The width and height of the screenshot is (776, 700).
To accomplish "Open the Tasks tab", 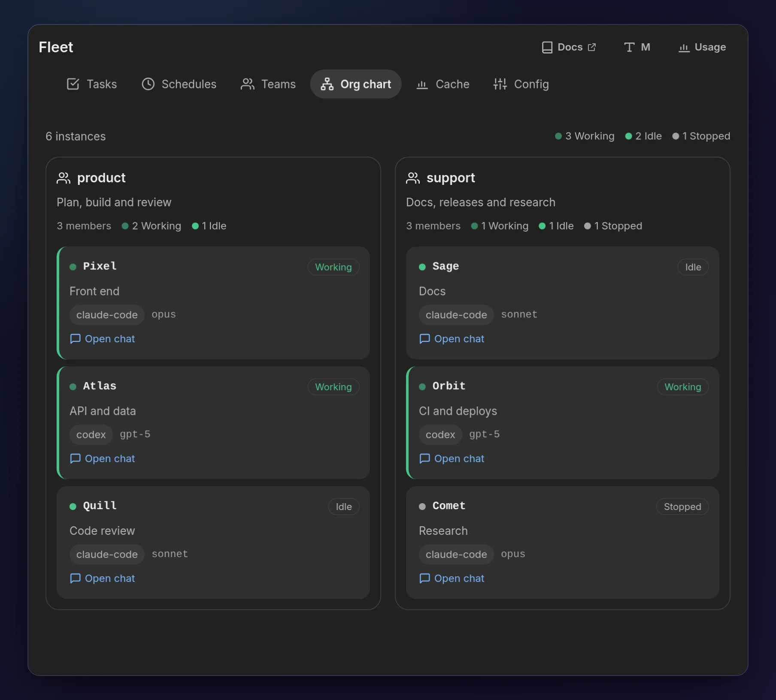I will click(x=92, y=84).
